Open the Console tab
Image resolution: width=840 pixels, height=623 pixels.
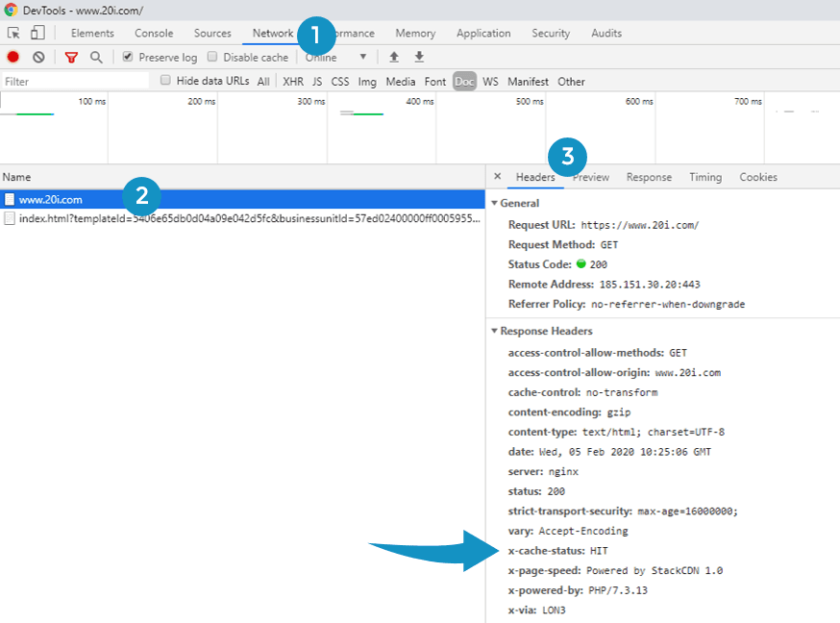tap(154, 34)
